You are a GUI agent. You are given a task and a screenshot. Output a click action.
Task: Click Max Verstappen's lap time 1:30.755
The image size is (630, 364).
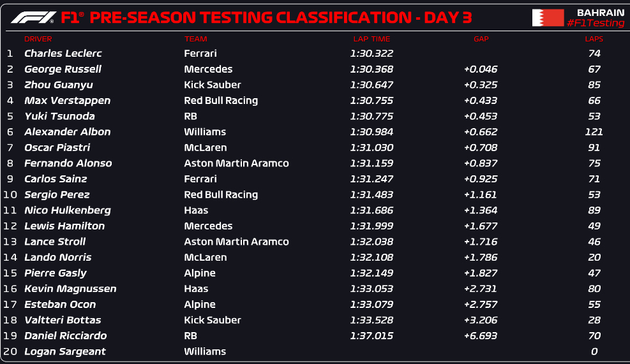tap(371, 100)
